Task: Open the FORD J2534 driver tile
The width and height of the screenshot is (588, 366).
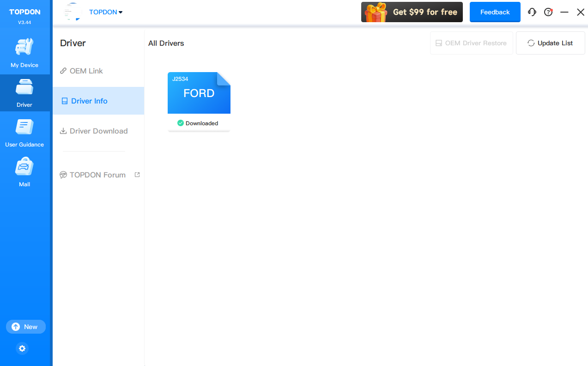Action: point(199,93)
